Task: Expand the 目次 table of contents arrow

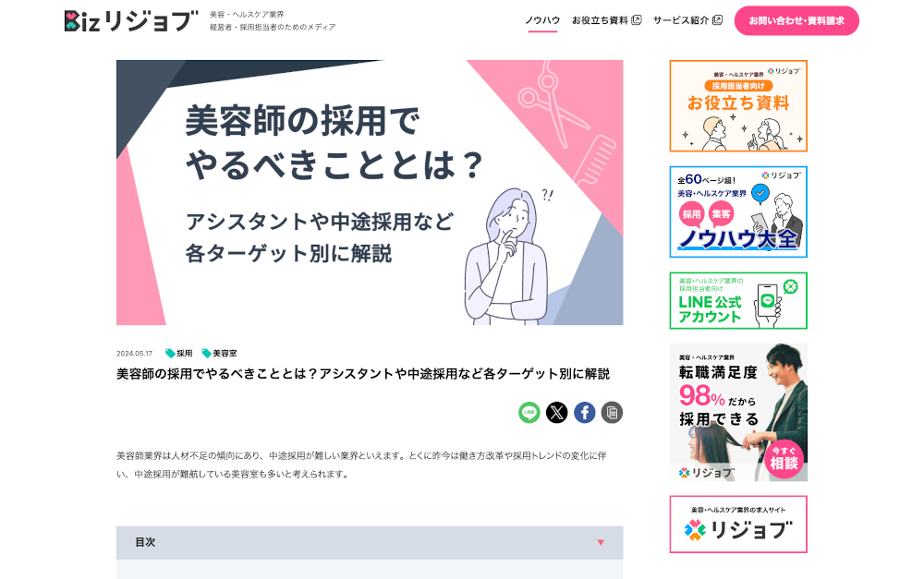Action: (x=602, y=542)
